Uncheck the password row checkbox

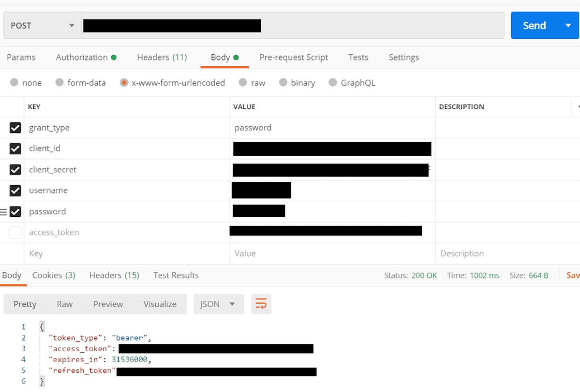point(15,212)
